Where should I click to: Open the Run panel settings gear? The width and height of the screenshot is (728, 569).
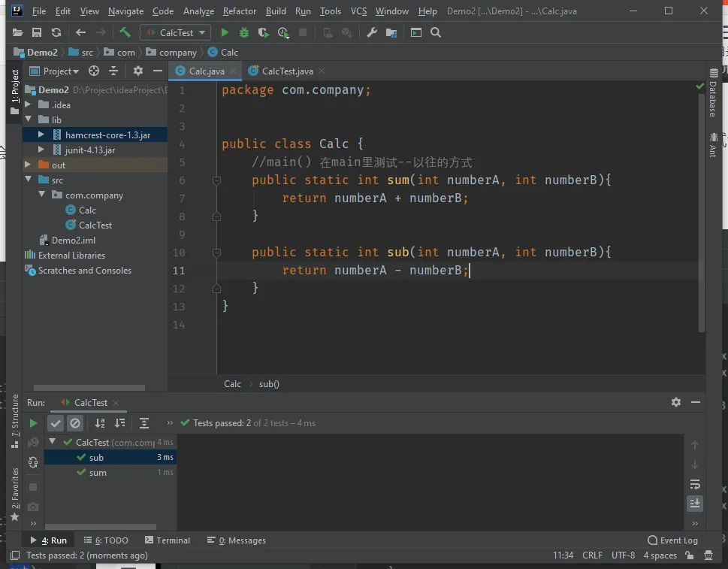click(675, 402)
